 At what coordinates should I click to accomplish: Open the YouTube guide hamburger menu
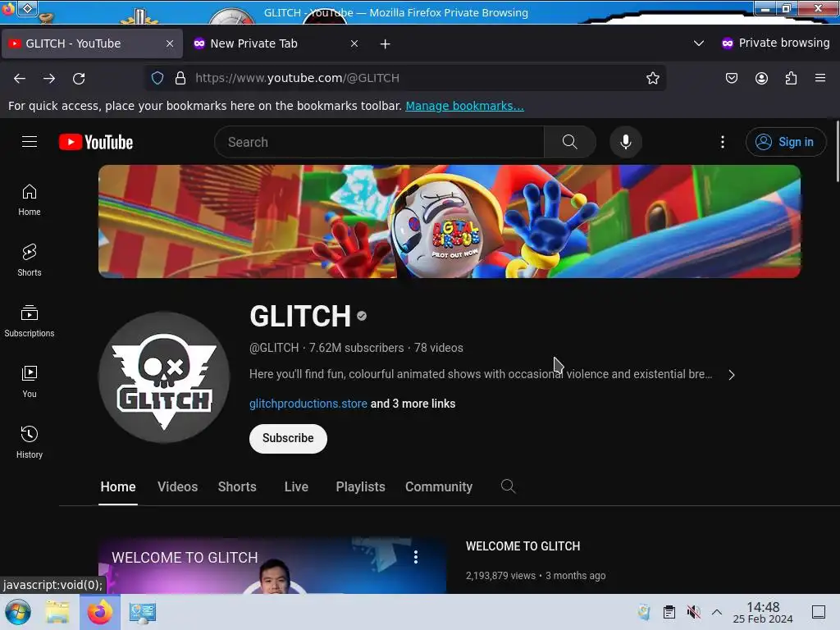tap(30, 142)
